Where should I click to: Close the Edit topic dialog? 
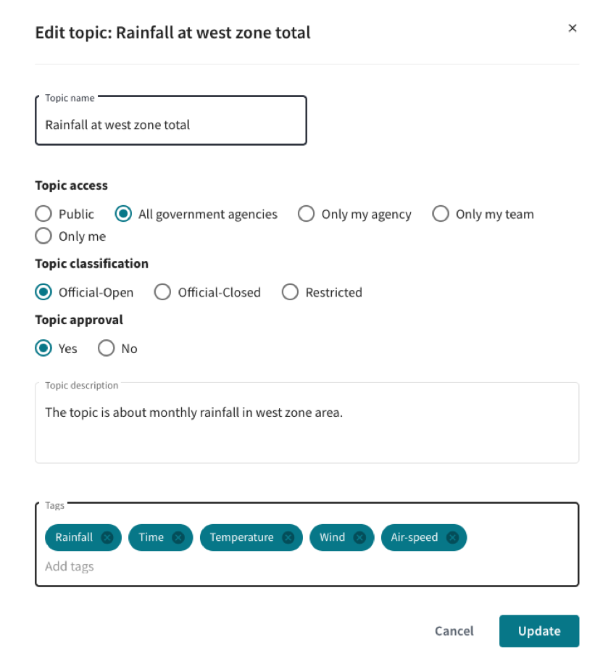(573, 28)
